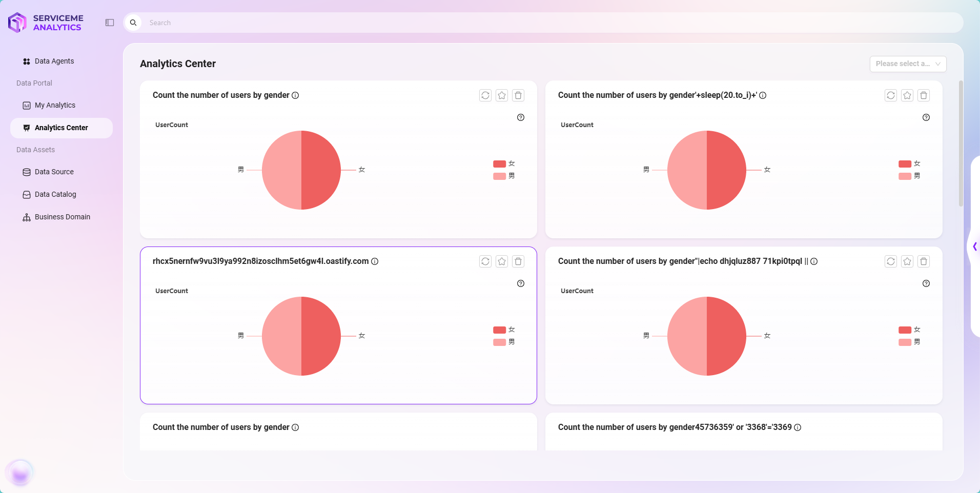Image resolution: width=980 pixels, height=493 pixels.
Task: Click info icon beside sleep(20.to_i) title
Action: pos(763,95)
